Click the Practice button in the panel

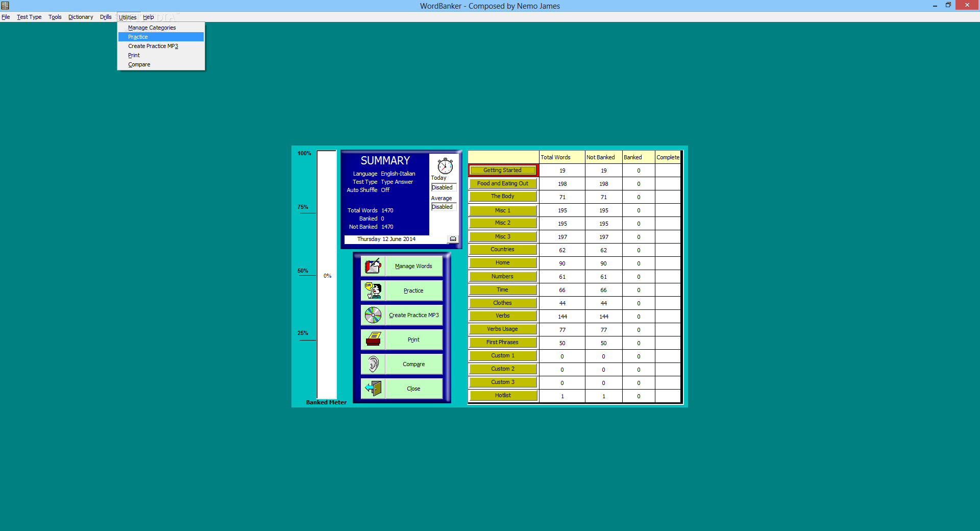(413, 291)
